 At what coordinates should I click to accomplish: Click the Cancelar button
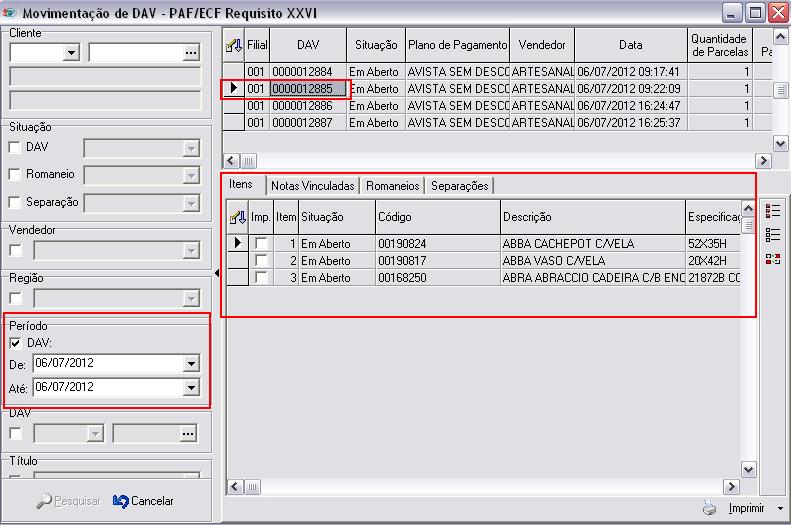coord(144,501)
